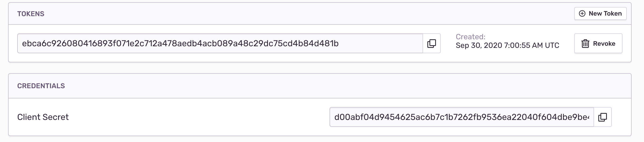This screenshot has width=644, height=142.
Task: Focus the Client Secret field starting with d00abf
Action: (462, 117)
